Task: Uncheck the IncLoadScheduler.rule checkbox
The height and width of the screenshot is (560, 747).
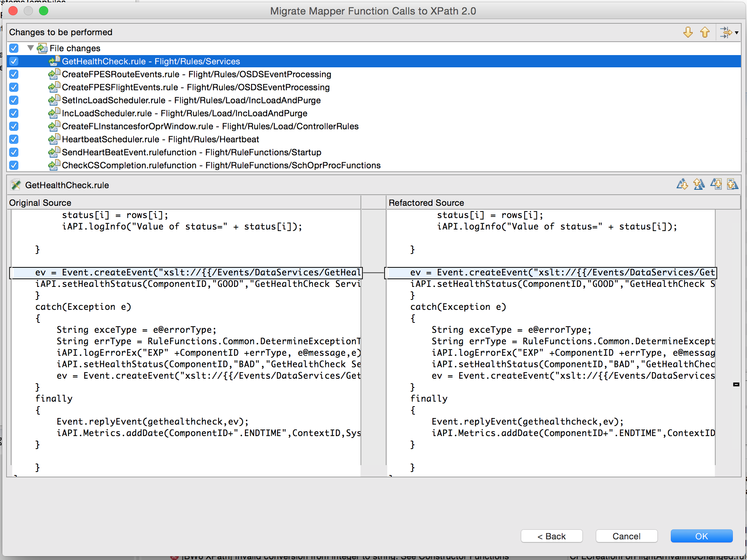Action: click(14, 113)
